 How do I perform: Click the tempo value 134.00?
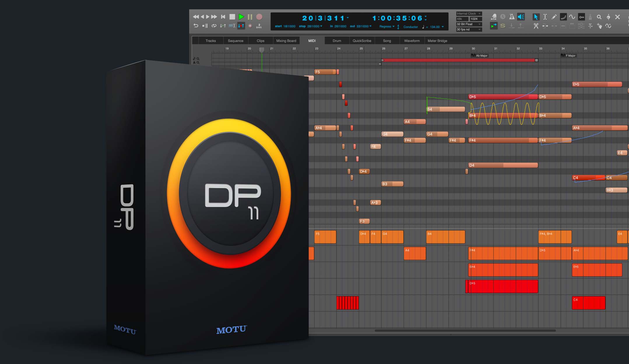435,27
